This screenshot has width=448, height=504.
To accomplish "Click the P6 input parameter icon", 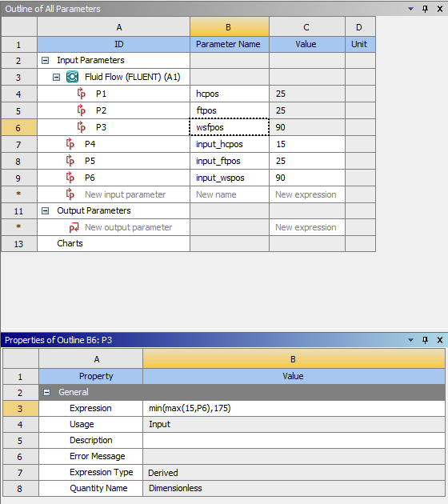I will tap(70, 177).
